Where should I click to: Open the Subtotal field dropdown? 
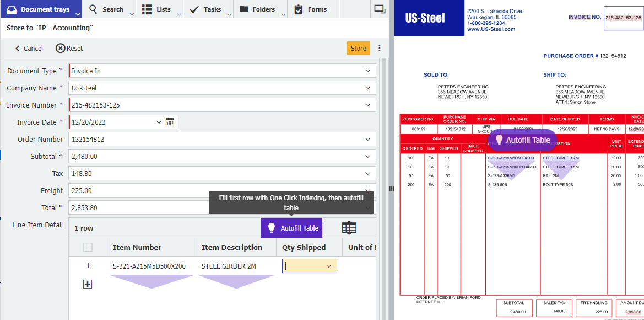tap(367, 156)
